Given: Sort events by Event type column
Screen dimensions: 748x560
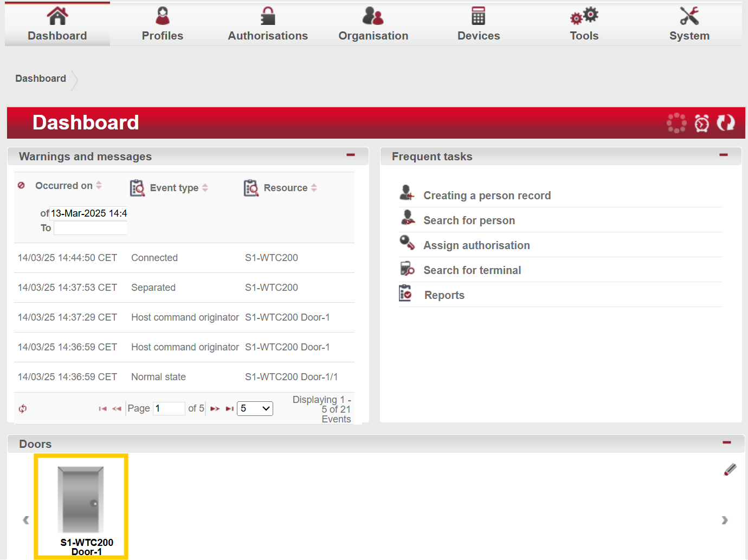Looking at the screenshot, I should [174, 188].
